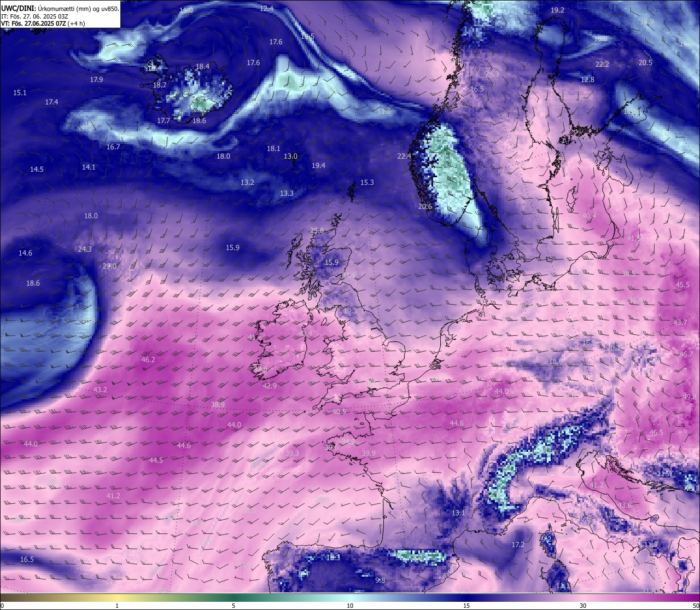The image size is (700, 610).
Task: Click the 46.5 value in the lower right
Action: (656, 432)
